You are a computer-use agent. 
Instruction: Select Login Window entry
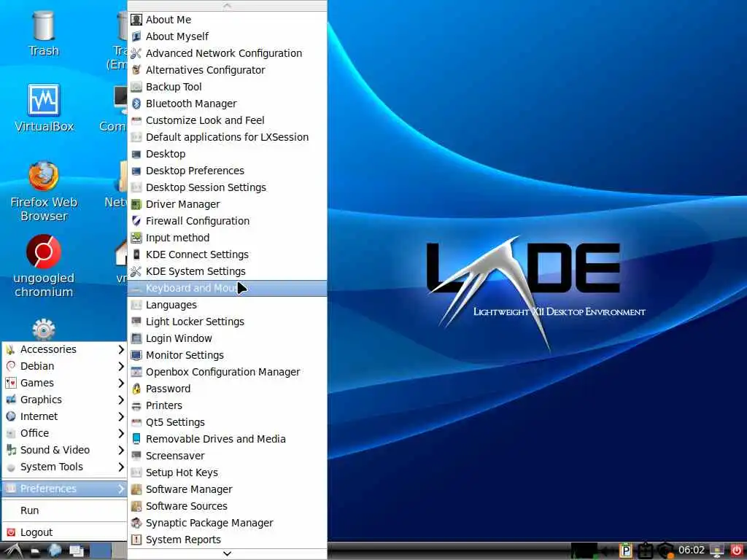228,338
